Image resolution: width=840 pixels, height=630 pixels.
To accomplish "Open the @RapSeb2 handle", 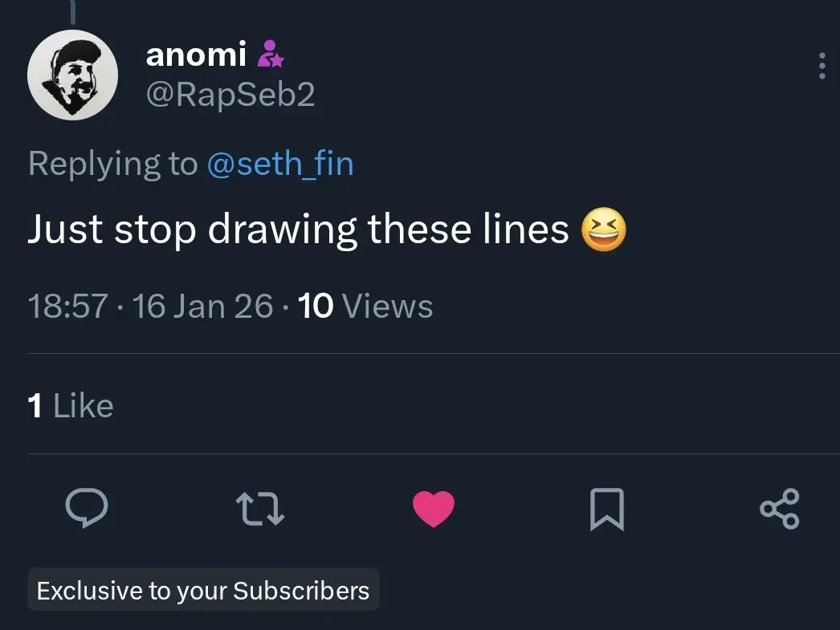I will coord(230,96).
